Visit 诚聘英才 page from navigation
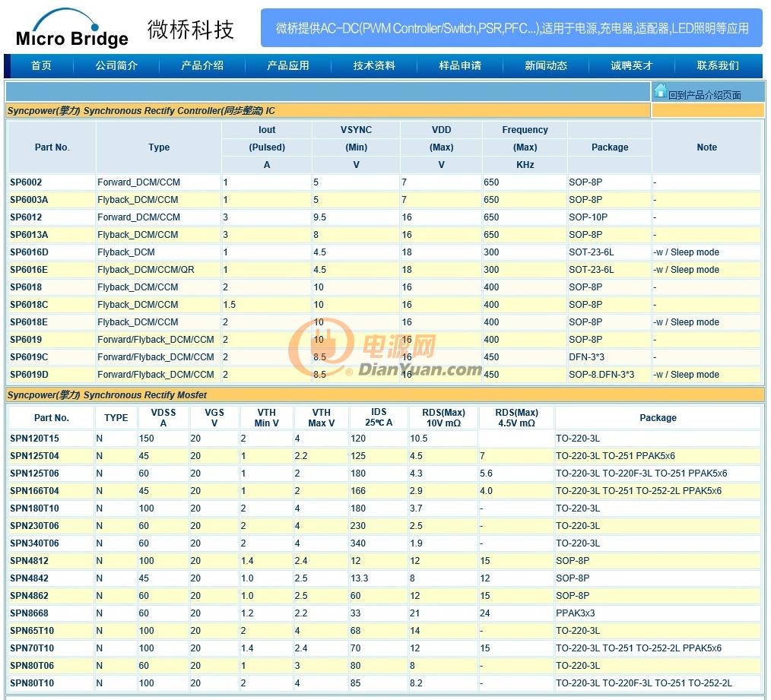The width and height of the screenshot is (771, 700). pos(632,65)
